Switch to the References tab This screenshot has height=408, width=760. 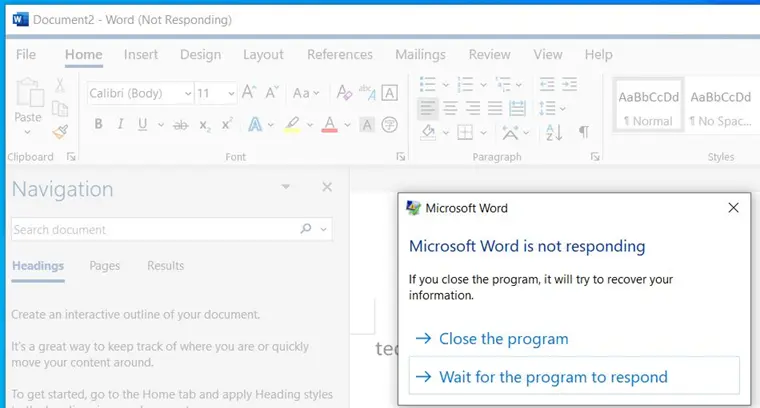(340, 54)
